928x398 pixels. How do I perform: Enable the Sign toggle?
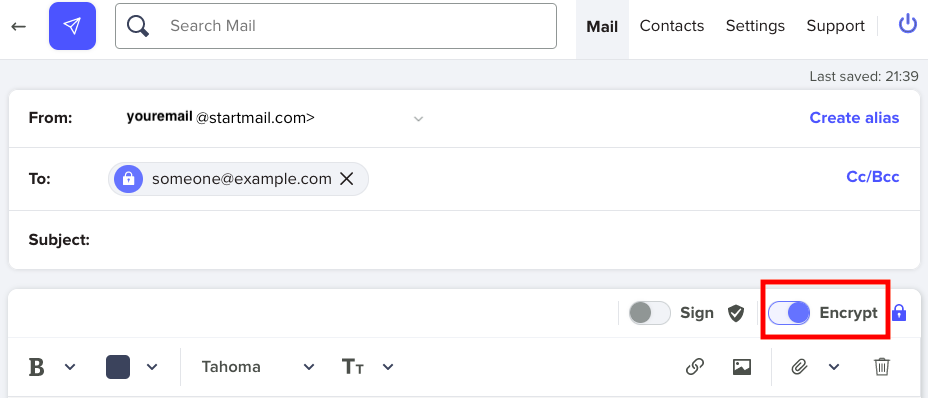[649, 313]
